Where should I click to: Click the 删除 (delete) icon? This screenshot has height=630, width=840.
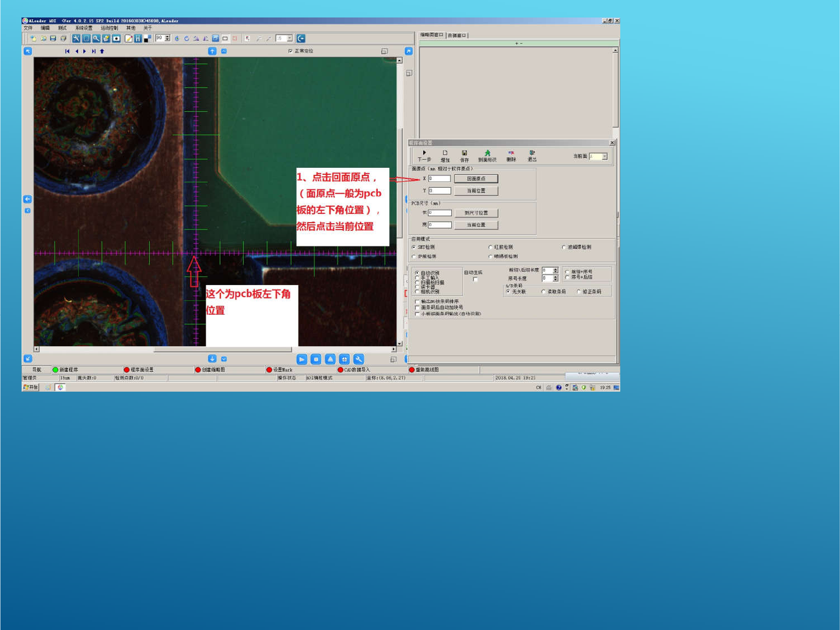[x=511, y=154]
